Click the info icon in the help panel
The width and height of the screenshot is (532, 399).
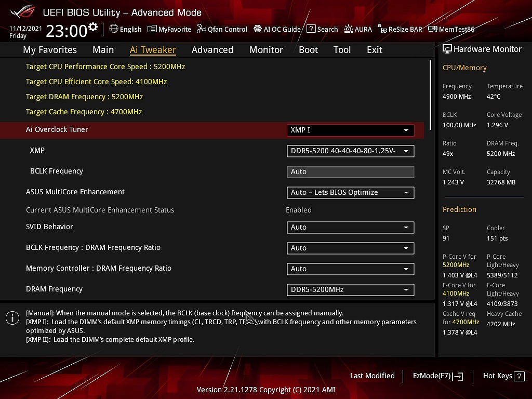12,318
